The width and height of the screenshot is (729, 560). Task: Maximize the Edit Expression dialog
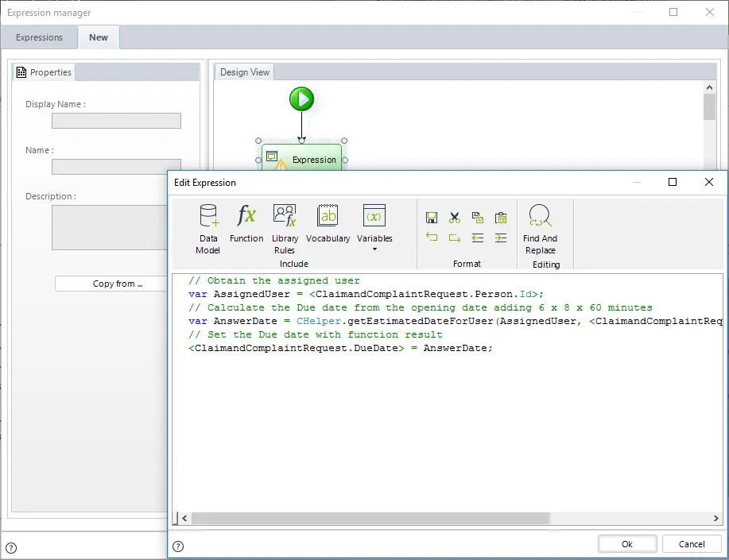point(673,182)
